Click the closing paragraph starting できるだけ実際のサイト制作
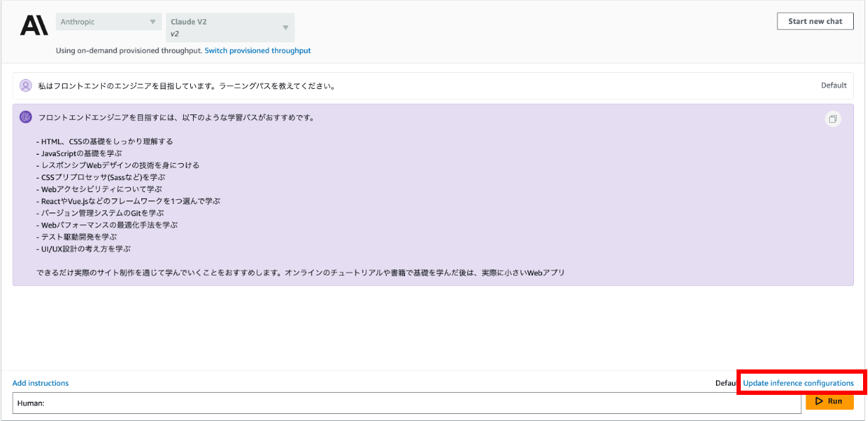Image resolution: width=868 pixels, height=421 pixels. pos(300,273)
